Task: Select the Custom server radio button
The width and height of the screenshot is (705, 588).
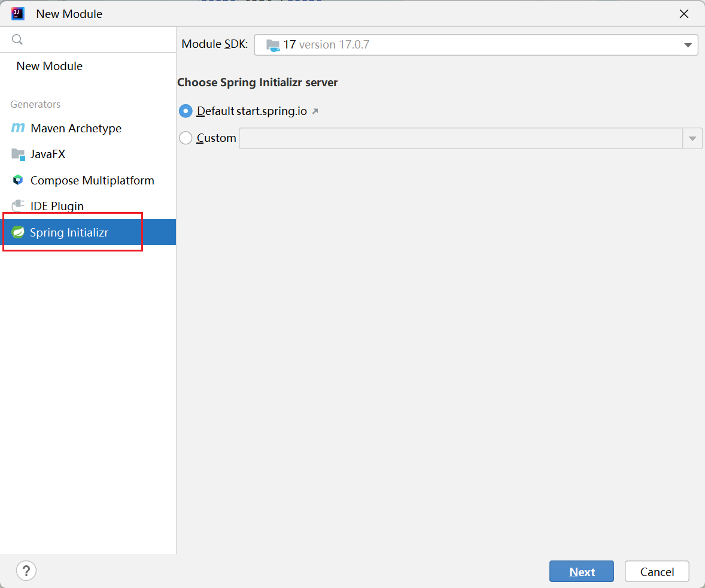Action: pyautogui.click(x=186, y=138)
